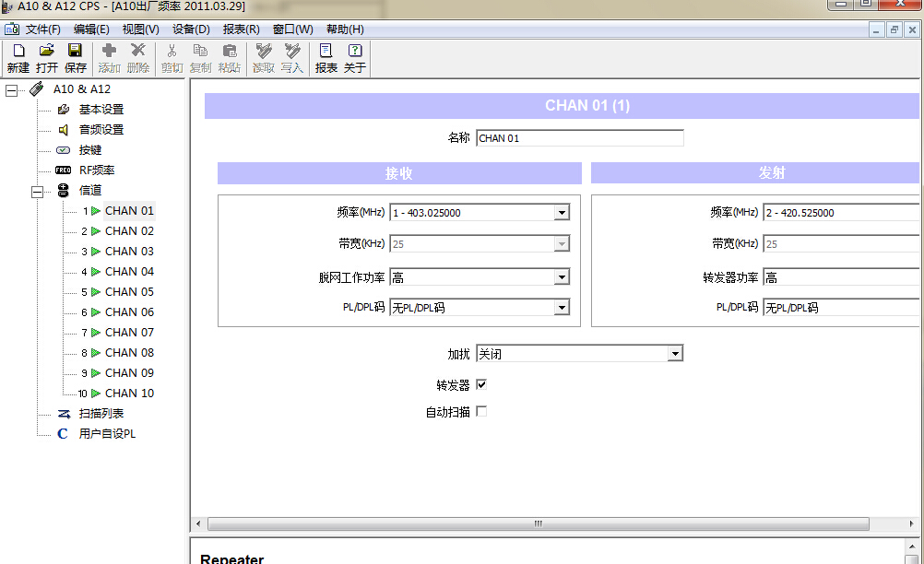Screen dimensions: 924x564
Task: Uncheck the 转发器 repeater checkbox
Action: pos(481,385)
